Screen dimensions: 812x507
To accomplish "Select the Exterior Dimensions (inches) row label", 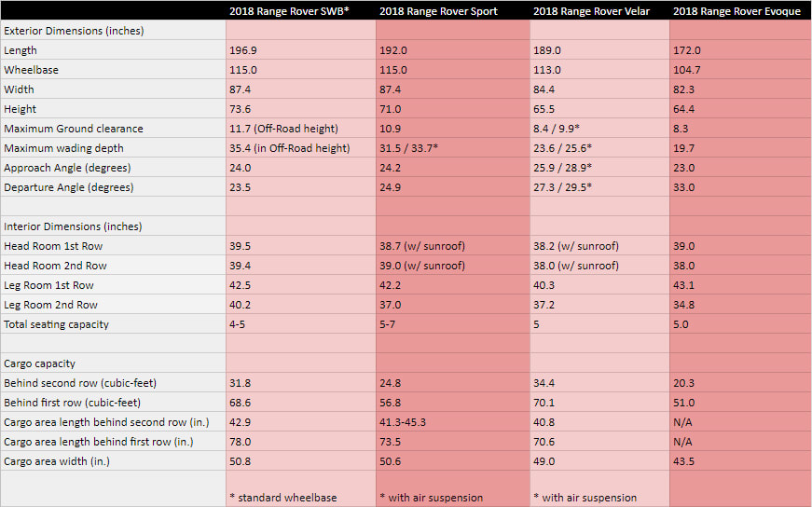I will (65, 31).
